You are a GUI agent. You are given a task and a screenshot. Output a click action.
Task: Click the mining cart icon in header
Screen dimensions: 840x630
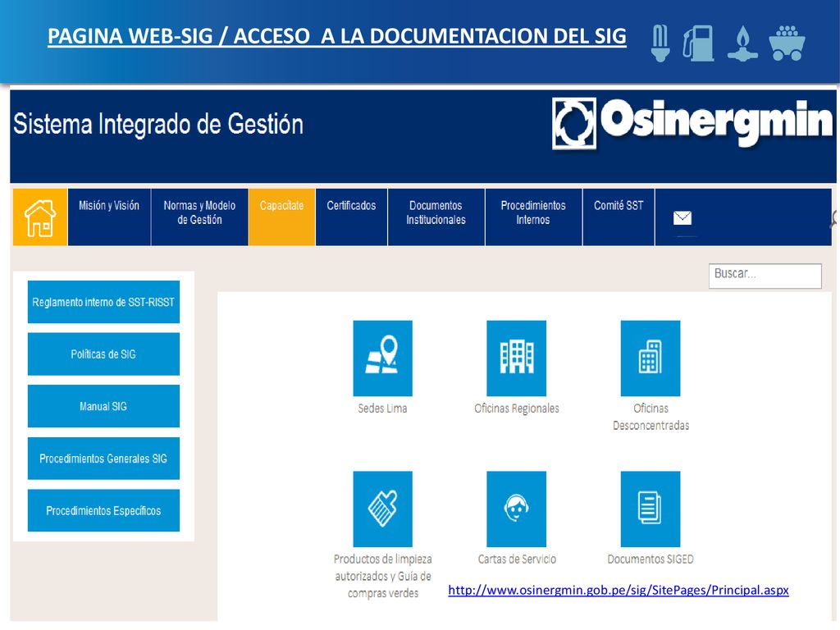click(787, 43)
